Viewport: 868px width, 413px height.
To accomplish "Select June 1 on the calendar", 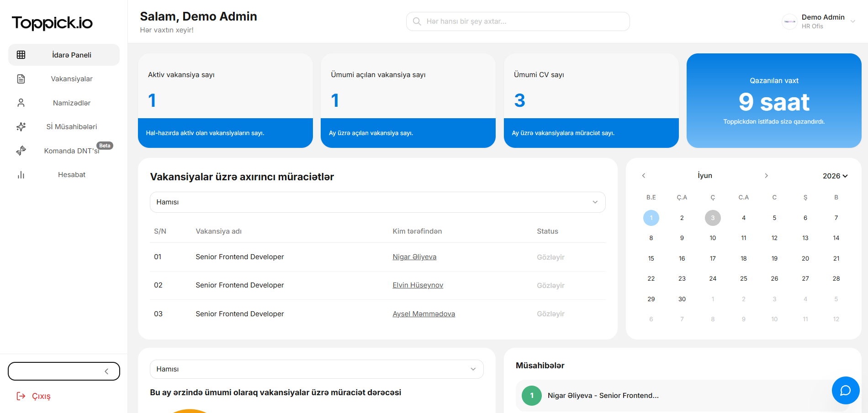I will pyautogui.click(x=651, y=218).
